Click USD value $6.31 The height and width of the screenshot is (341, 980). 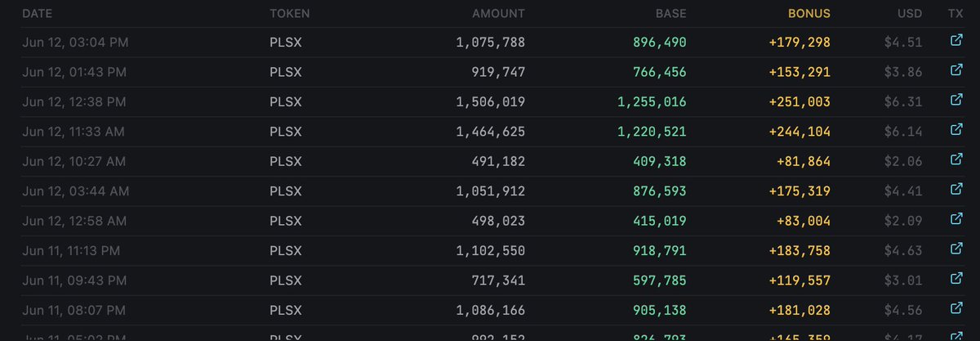(904, 102)
